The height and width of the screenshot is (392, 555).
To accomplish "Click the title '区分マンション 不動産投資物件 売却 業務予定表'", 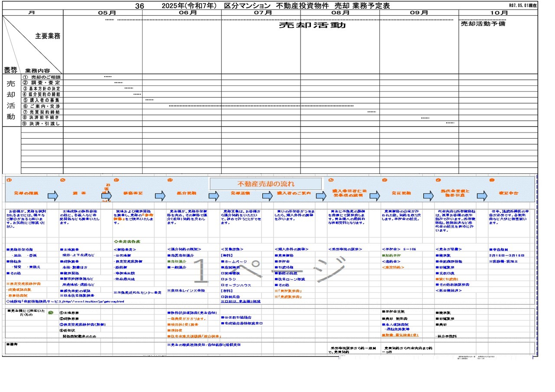I will click(307, 6).
